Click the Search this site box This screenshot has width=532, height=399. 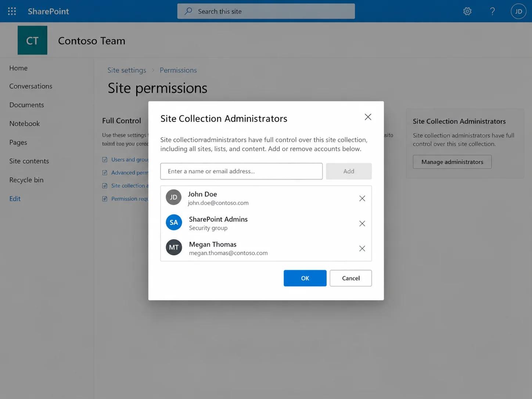266,11
